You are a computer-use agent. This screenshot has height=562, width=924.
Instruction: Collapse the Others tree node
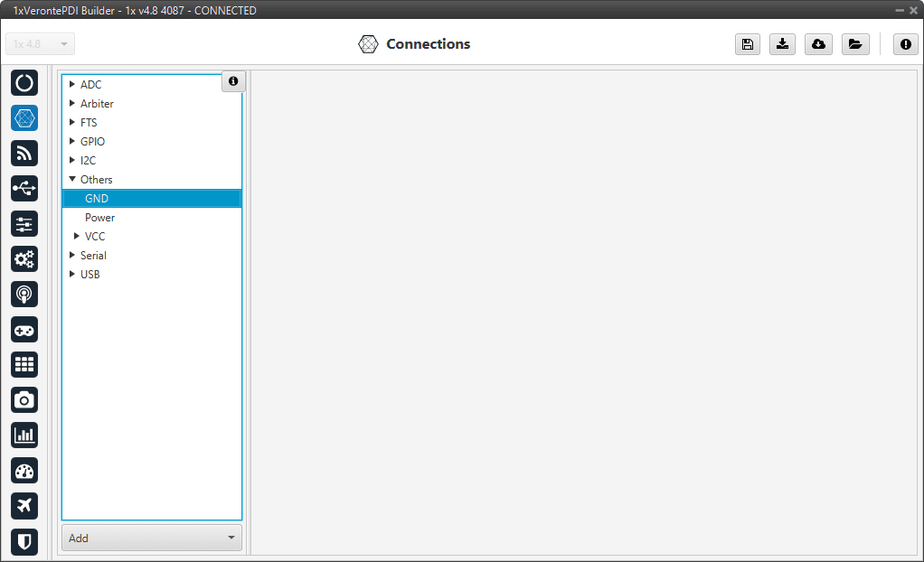(x=72, y=179)
